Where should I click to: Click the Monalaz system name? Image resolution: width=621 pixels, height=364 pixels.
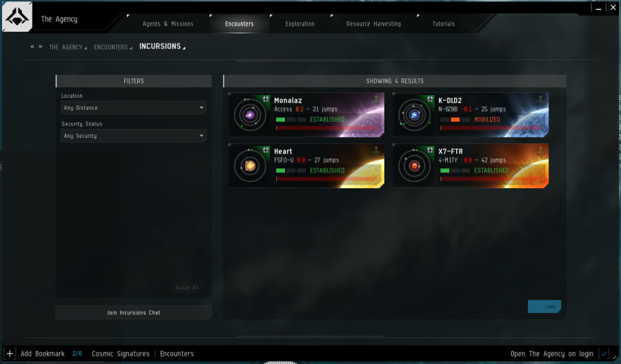point(288,101)
